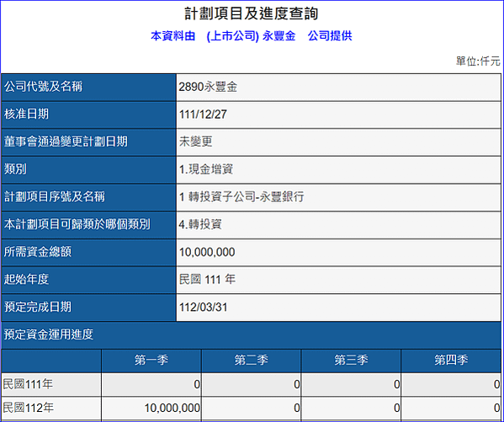Image resolution: width=504 pixels, height=422 pixels.
Task: Select the 轉投資子公司-永豐銀行 project name
Action: [247, 196]
